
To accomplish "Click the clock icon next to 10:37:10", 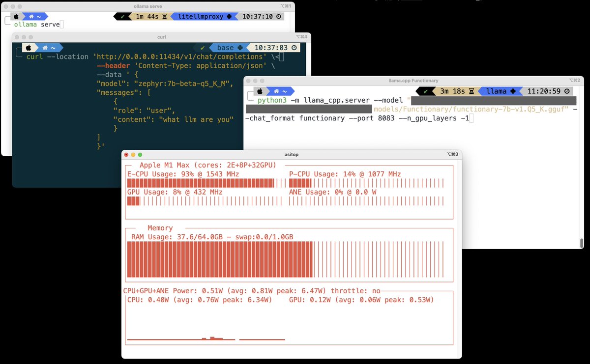I will (279, 16).
